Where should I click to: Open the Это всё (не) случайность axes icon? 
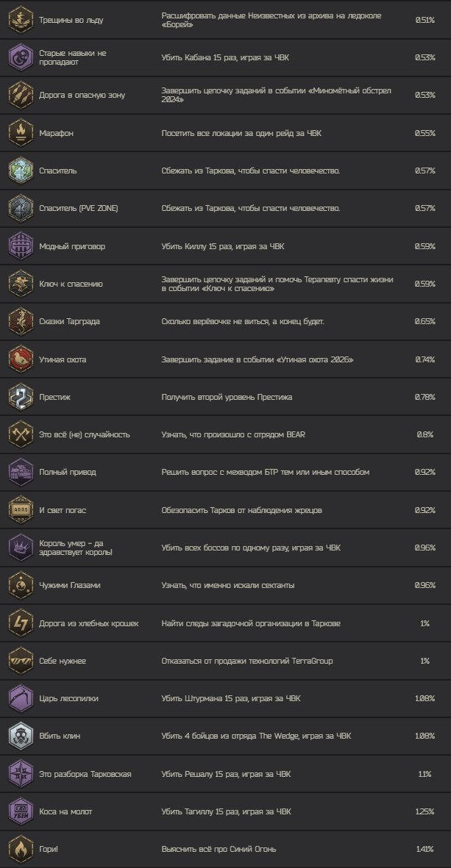21,434
